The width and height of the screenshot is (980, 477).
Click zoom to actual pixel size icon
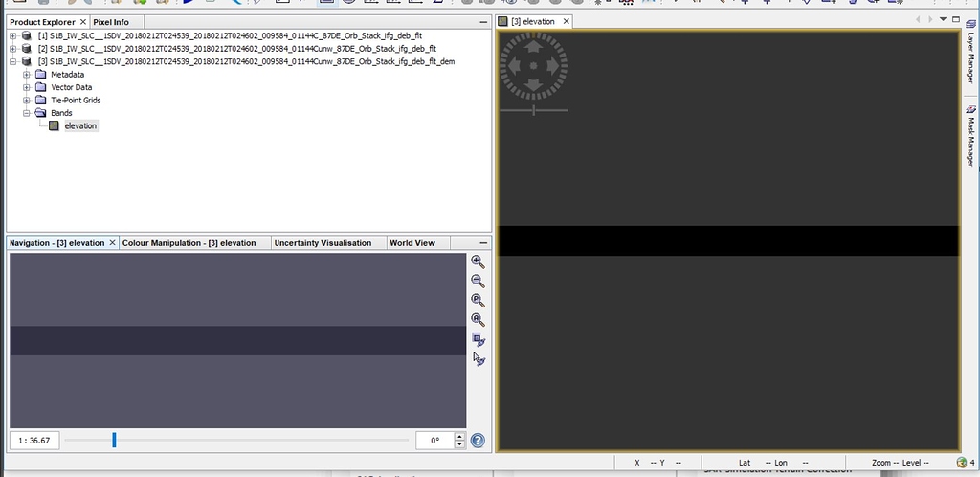(x=478, y=301)
